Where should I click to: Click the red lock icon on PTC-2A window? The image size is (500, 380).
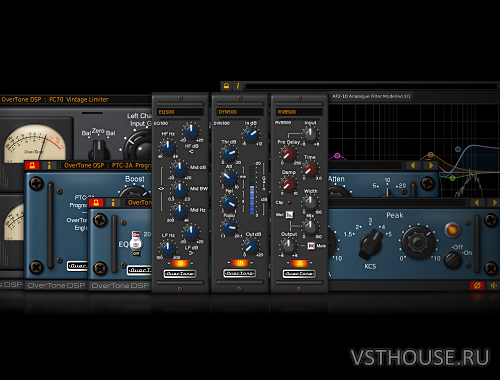(32, 165)
